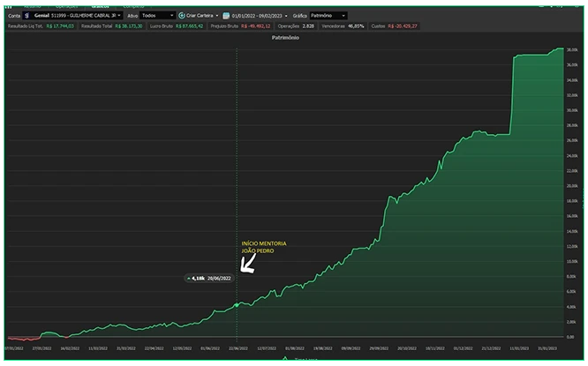Expand the date range dropdown arrow
The height and width of the screenshot is (366, 588).
point(286,16)
